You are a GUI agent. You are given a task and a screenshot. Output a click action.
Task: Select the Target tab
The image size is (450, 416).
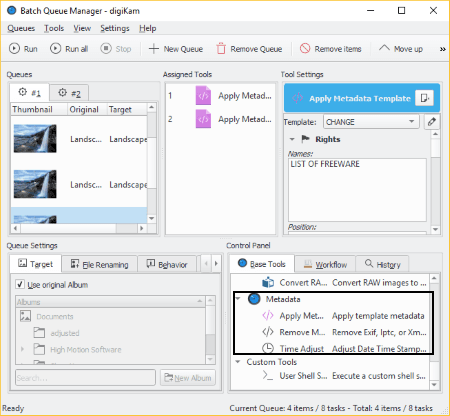35,264
